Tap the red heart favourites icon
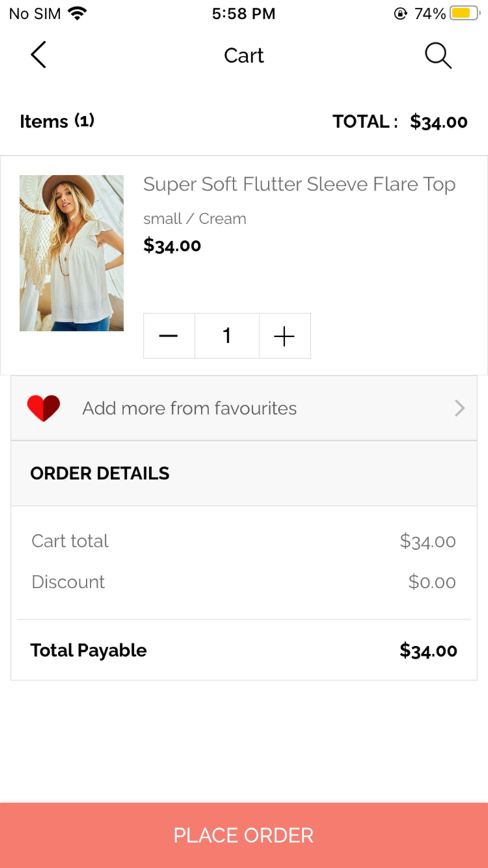 tap(43, 408)
